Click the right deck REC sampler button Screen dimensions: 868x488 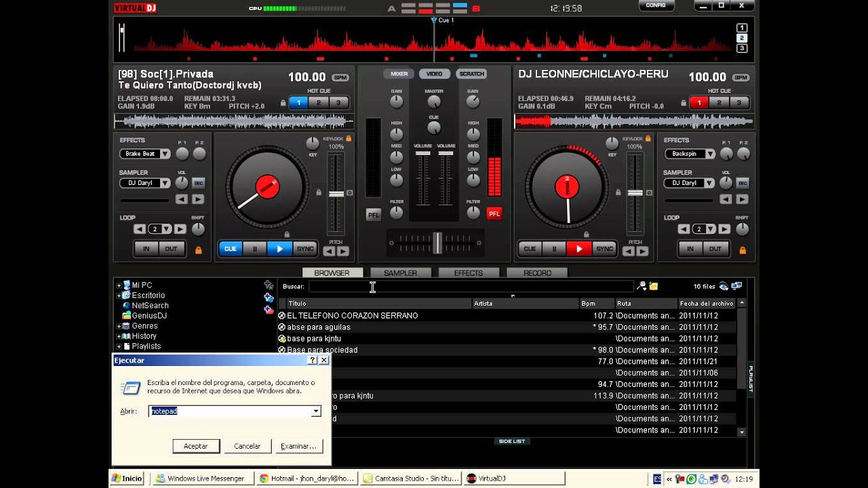[743, 183]
